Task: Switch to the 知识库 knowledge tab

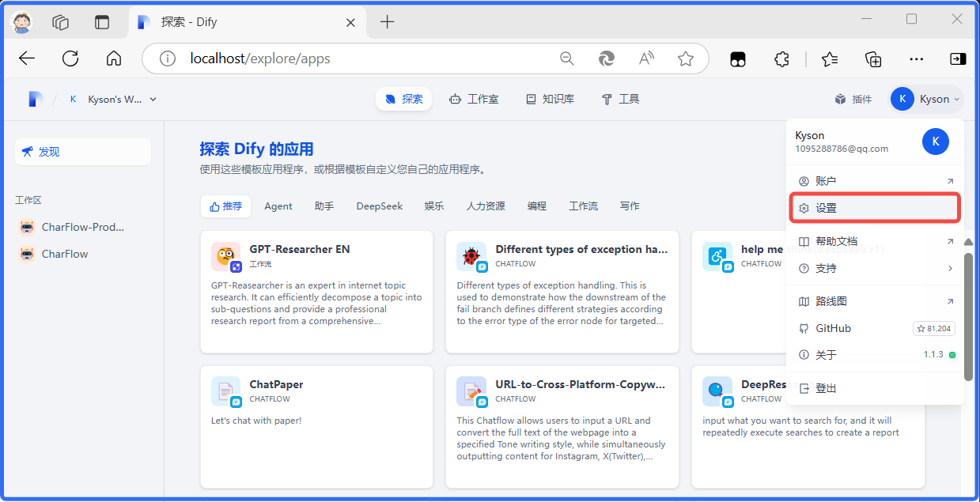Action: click(x=550, y=99)
